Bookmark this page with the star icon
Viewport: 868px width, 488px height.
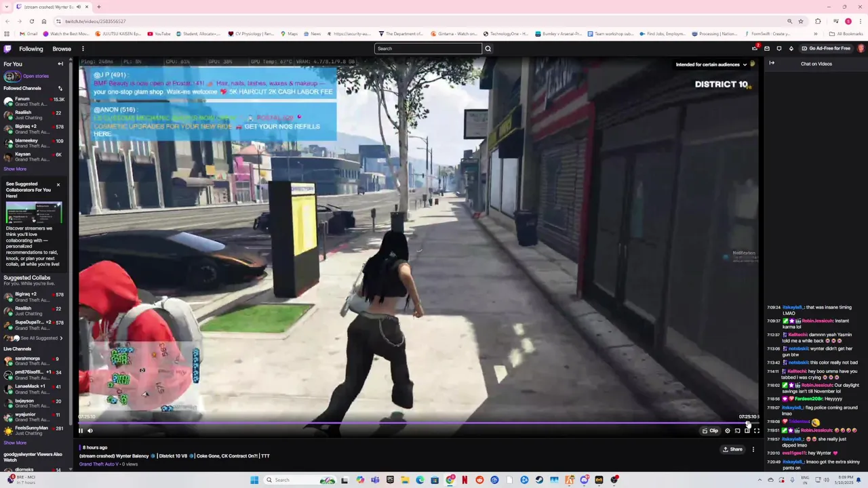[801, 21]
